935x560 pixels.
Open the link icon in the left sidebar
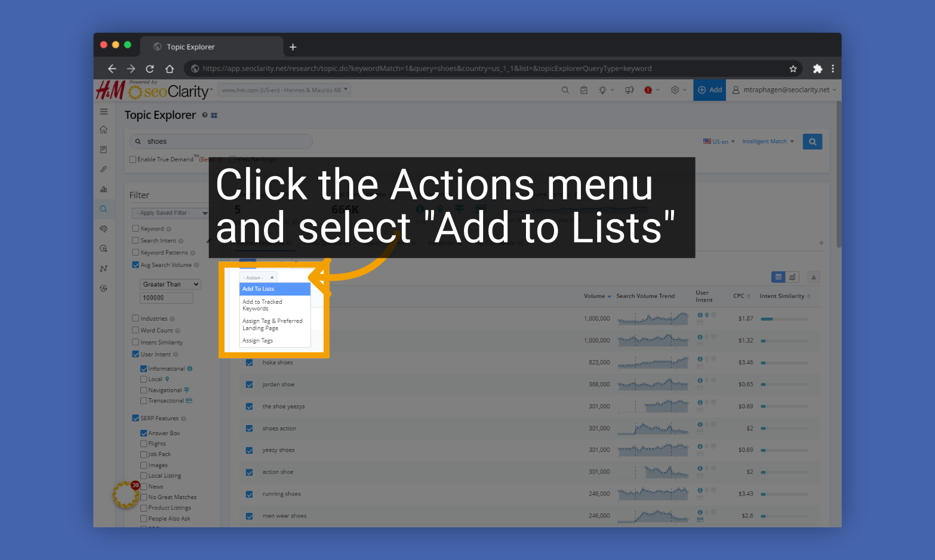tap(103, 169)
